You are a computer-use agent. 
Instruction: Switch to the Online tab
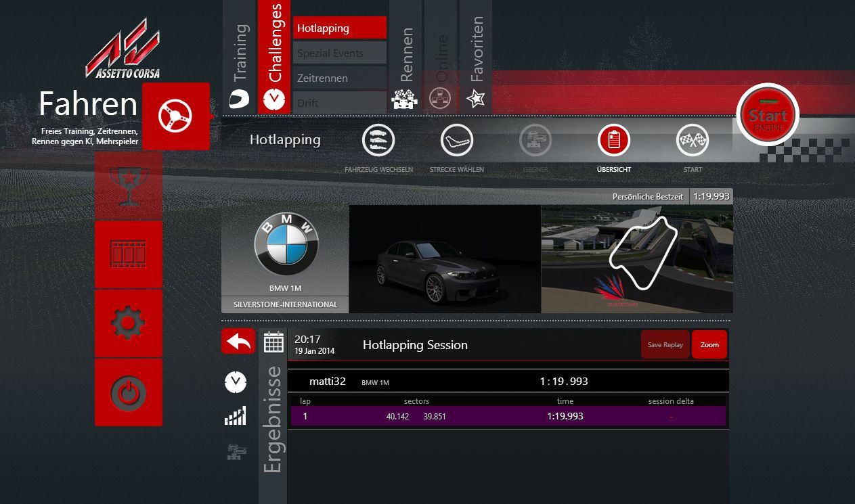(x=441, y=58)
